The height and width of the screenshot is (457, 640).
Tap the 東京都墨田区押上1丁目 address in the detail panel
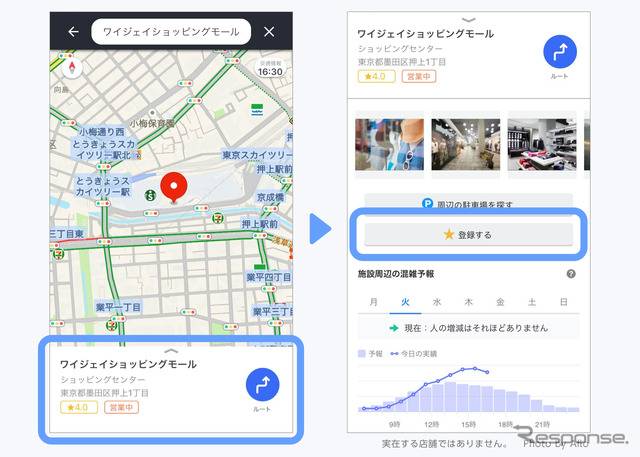(402, 62)
